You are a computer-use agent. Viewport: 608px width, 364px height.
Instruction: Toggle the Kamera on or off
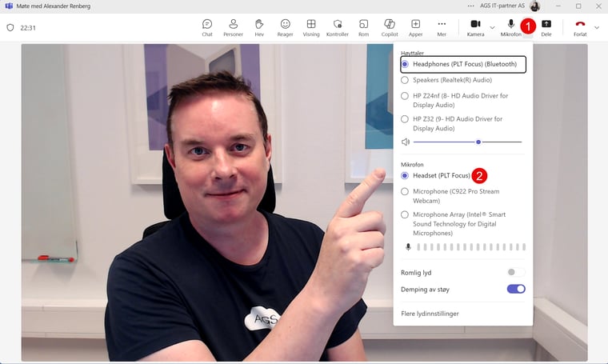(475, 27)
